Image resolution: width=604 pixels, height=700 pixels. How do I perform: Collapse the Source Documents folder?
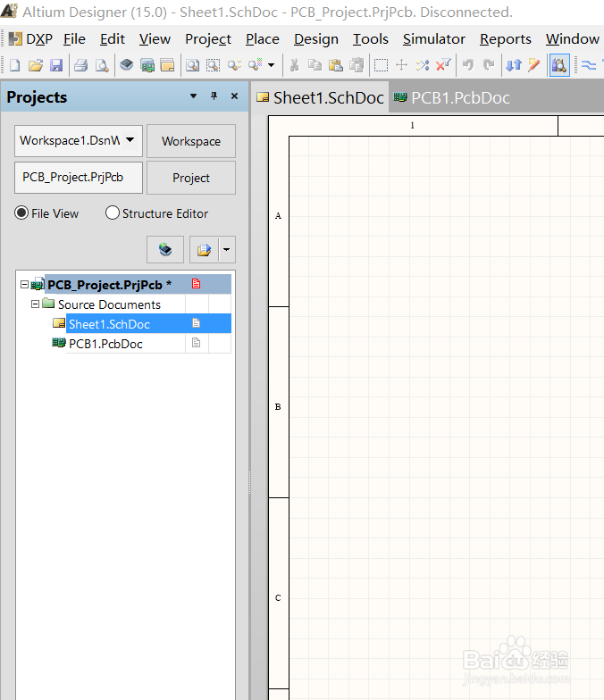tap(36, 304)
